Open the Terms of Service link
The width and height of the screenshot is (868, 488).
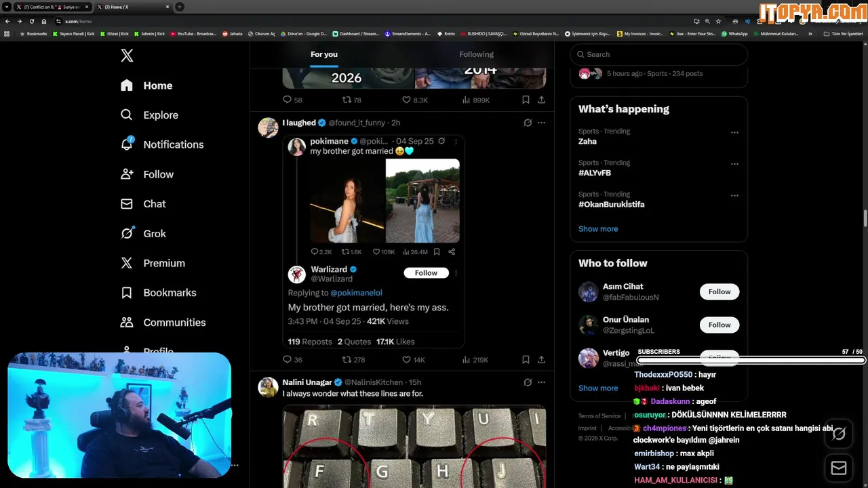[x=599, y=416]
